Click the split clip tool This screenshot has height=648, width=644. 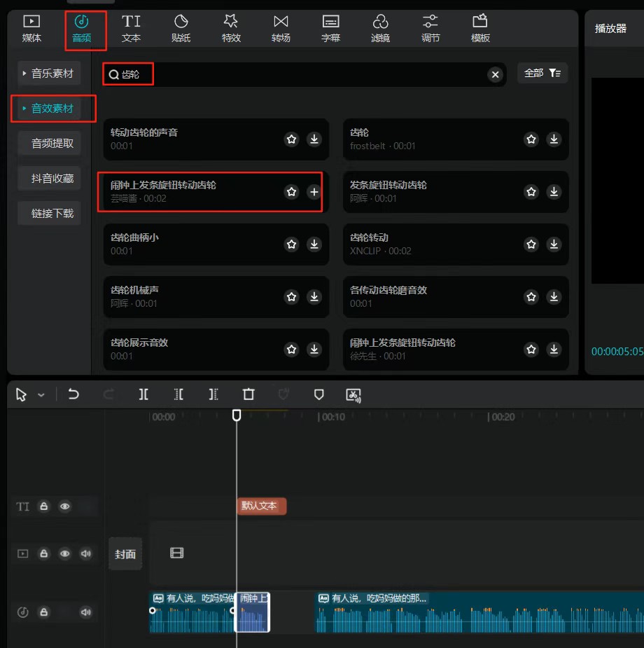coord(143,394)
